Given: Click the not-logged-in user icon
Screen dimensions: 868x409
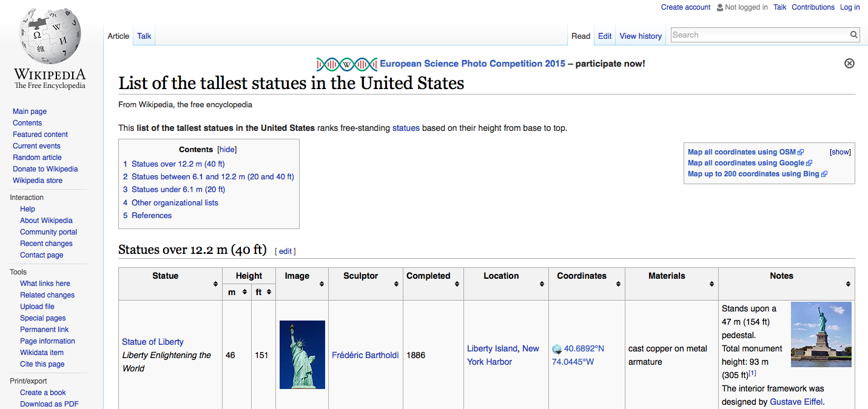Looking at the screenshot, I should click(720, 7).
